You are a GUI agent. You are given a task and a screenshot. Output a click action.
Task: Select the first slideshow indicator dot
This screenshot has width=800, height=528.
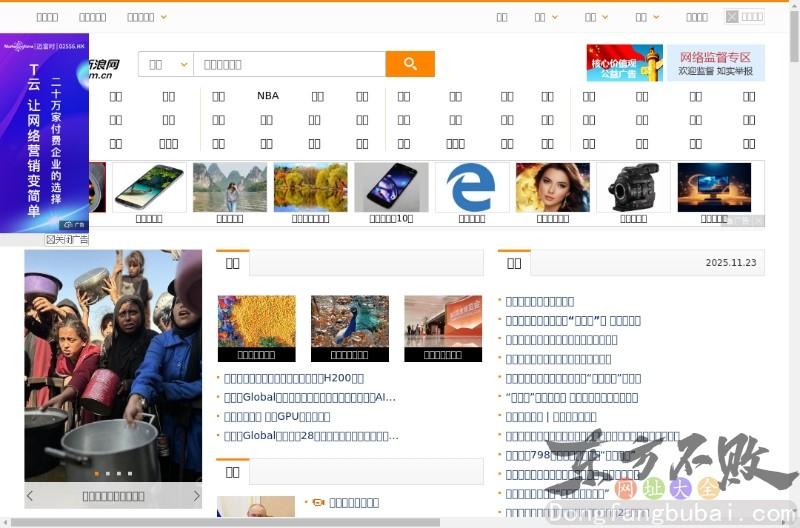pyautogui.click(x=96, y=473)
